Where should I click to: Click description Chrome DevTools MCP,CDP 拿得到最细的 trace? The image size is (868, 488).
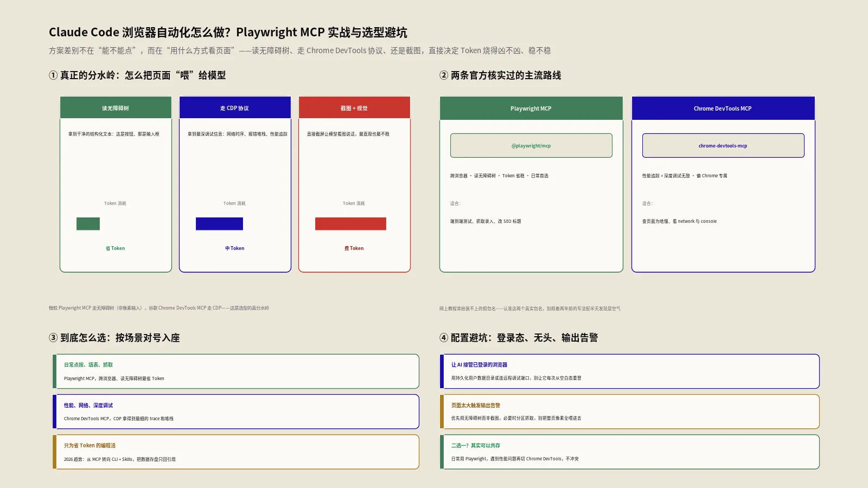pos(119,419)
